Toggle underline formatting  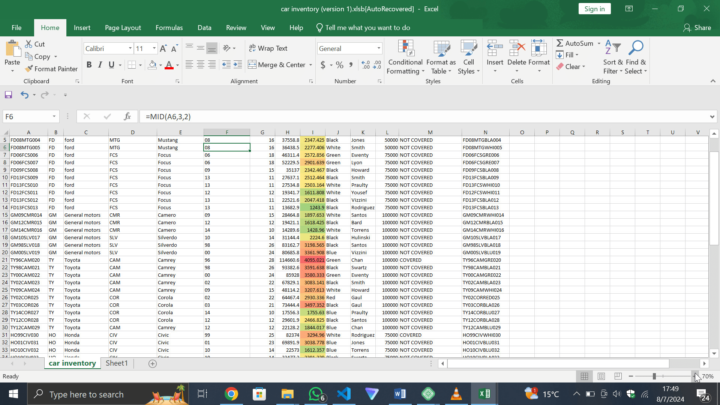point(110,65)
